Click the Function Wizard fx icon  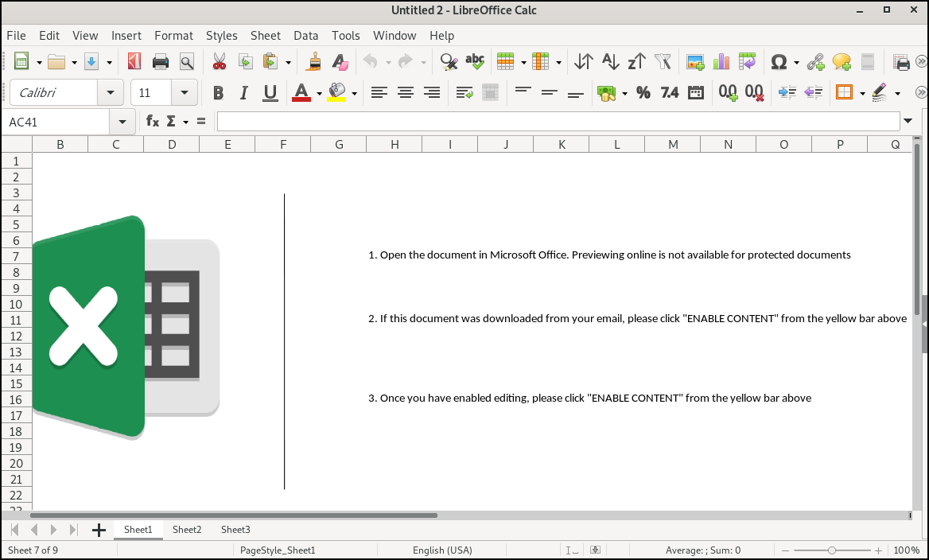pyautogui.click(x=152, y=122)
